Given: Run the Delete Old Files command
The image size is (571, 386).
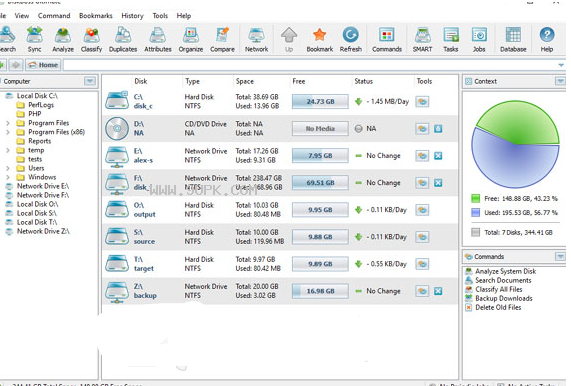Looking at the screenshot, I should point(493,307).
